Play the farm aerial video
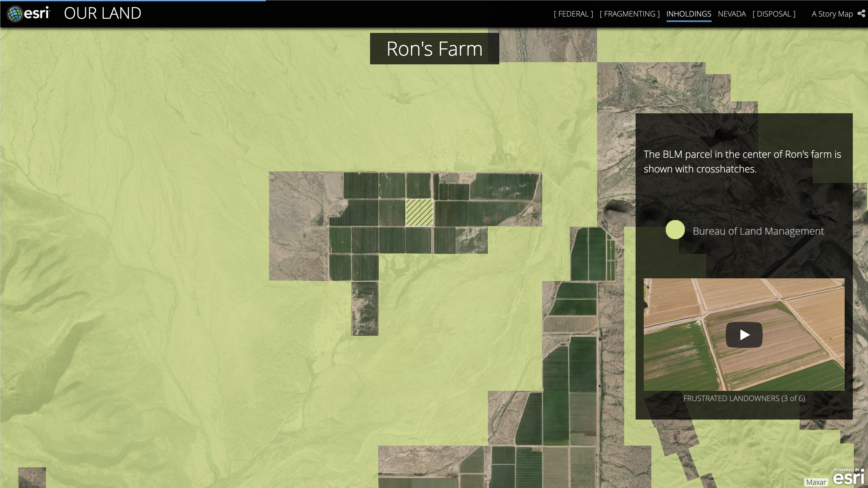 (744, 335)
